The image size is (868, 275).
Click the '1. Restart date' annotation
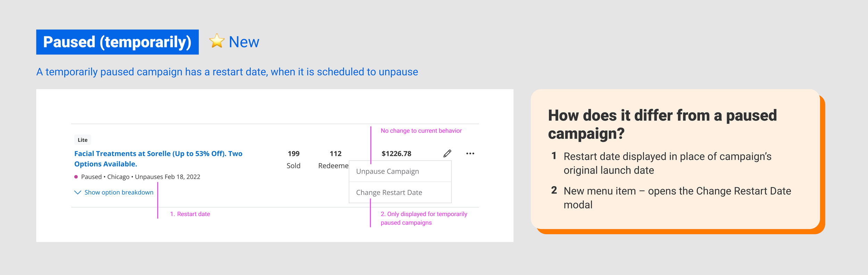tap(190, 214)
